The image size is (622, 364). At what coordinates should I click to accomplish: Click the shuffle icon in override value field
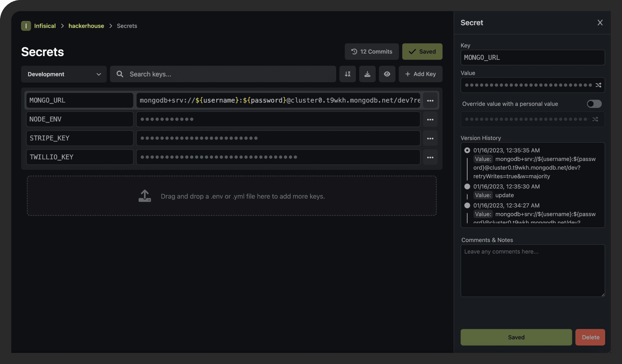point(595,119)
